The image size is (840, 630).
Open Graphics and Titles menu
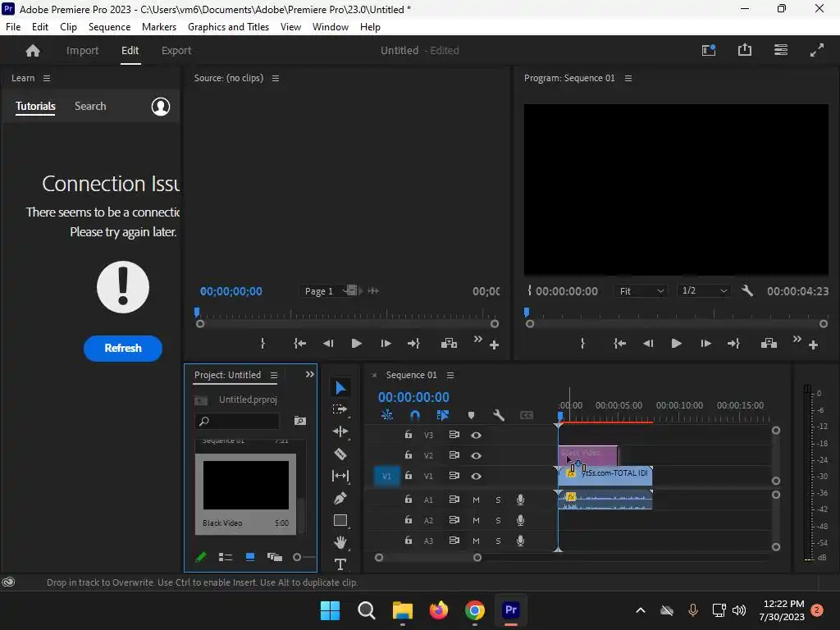pyautogui.click(x=228, y=27)
